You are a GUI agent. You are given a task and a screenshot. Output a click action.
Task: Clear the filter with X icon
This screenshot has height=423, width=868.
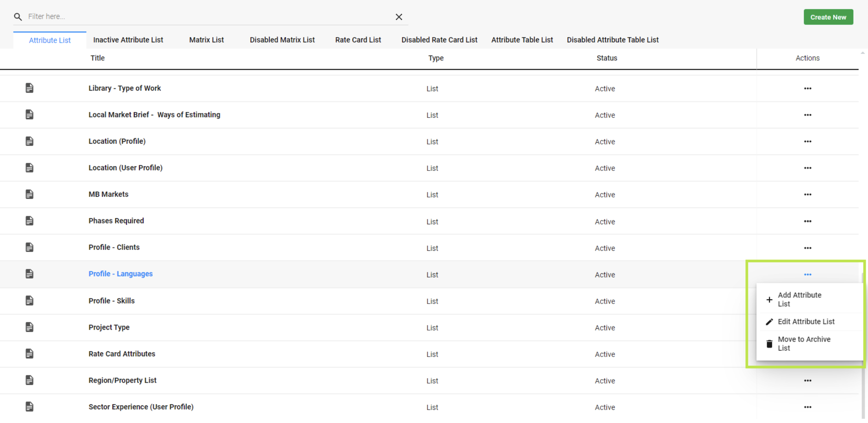(399, 17)
